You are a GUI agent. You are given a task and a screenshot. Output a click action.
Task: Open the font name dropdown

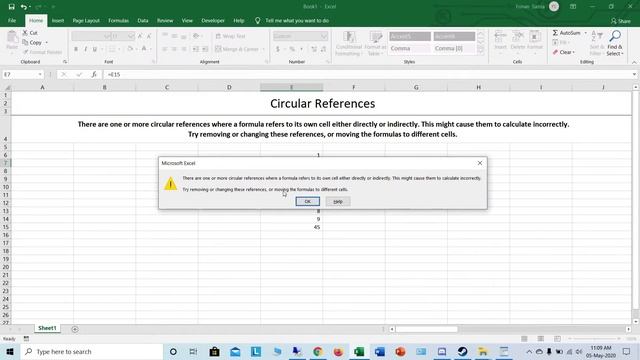coord(107,36)
